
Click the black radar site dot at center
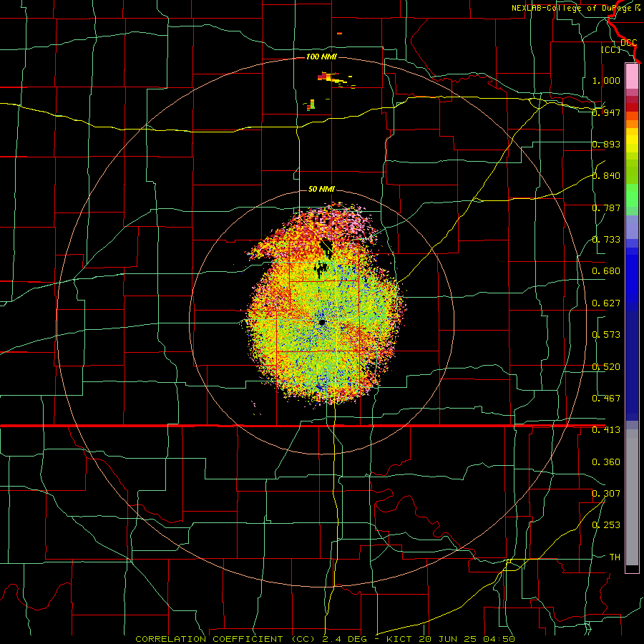pyautogui.click(x=322, y=323)
